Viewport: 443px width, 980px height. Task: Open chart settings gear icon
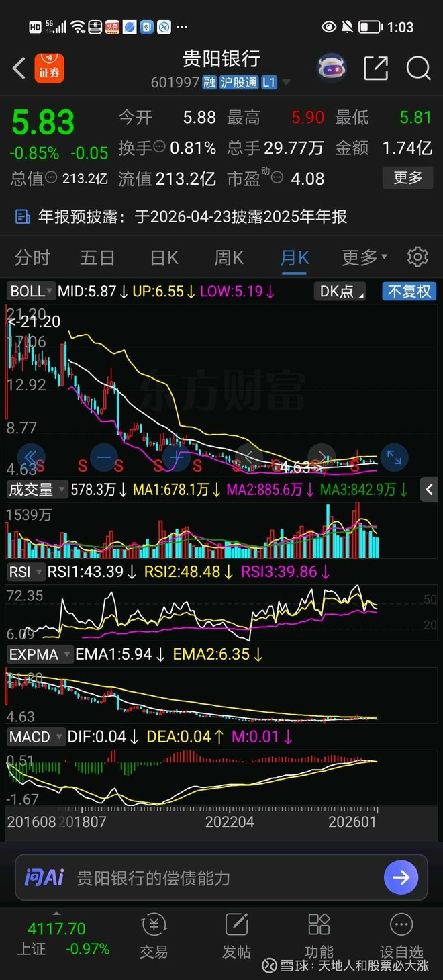[x=417, y=257]
